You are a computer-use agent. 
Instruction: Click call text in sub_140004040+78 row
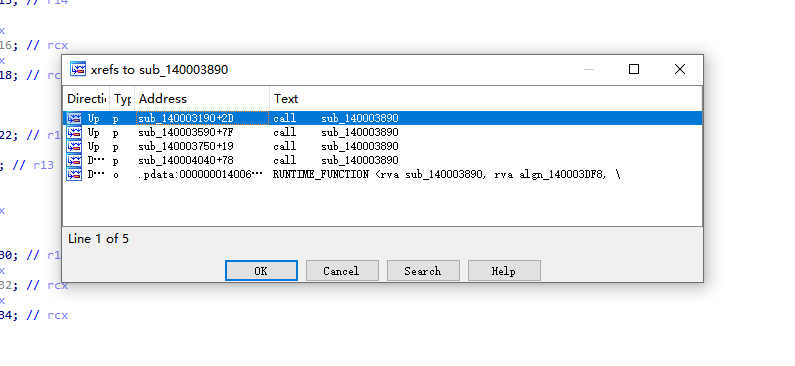tap(336, 161)
